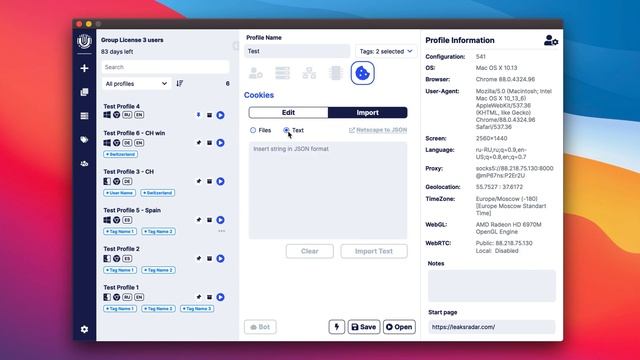Expand the All profiles dropdown

tap(136, 84)
